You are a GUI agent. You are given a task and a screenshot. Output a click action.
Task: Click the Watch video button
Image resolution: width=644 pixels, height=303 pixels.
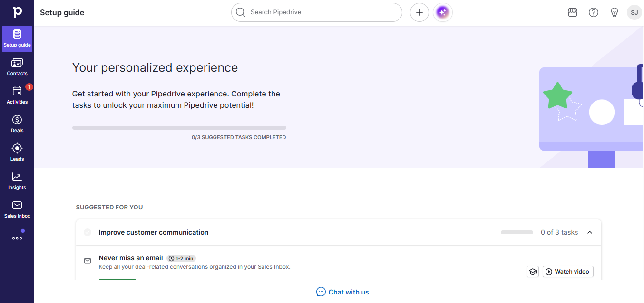pos(568,272)
